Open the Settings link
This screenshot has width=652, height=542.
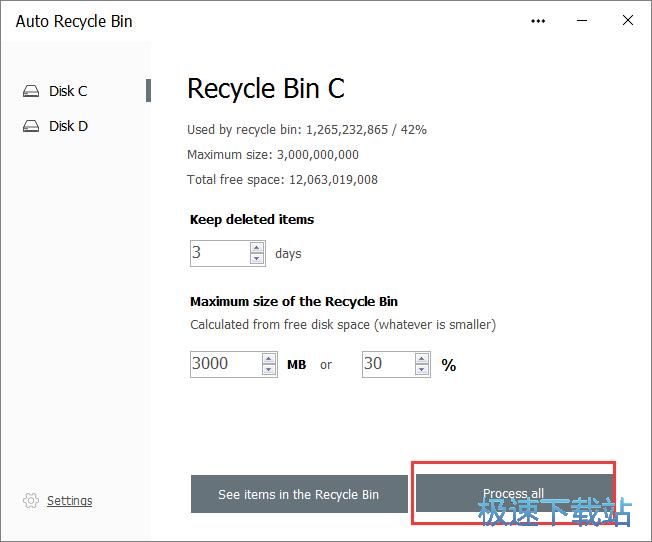(x=69, y=500)
